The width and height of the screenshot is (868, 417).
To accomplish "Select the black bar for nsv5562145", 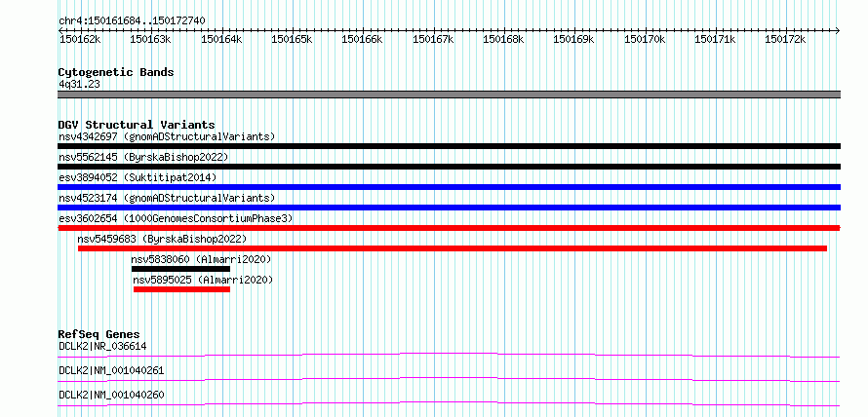I will pyautogui.click(x=449, y=167).
